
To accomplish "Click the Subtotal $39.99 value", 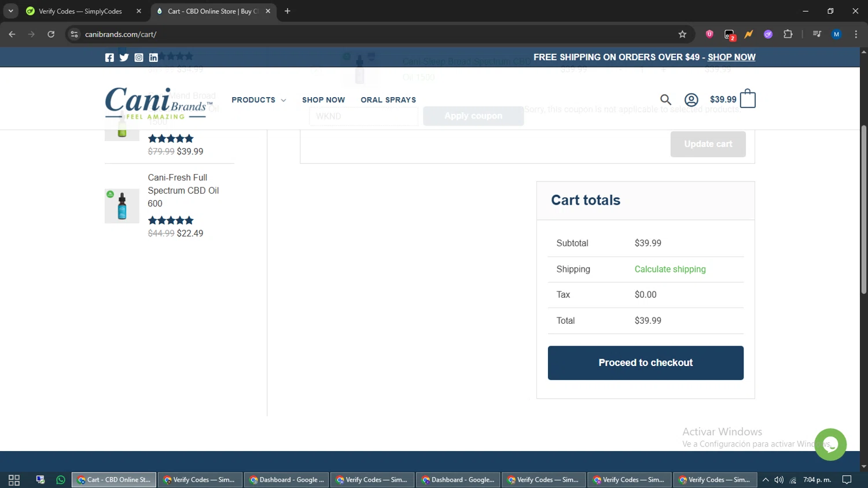I will [x=648, y=243].
